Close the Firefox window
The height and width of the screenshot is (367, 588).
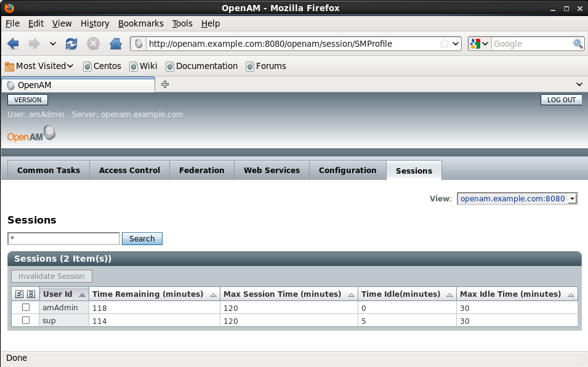pyautogui.click(x=580, y=9)
